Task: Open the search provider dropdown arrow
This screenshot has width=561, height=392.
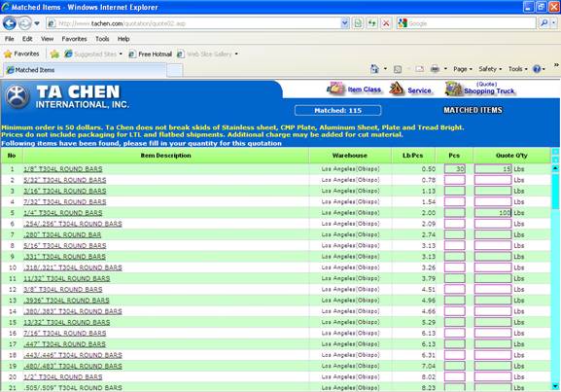Action: (x=554, y=23)
